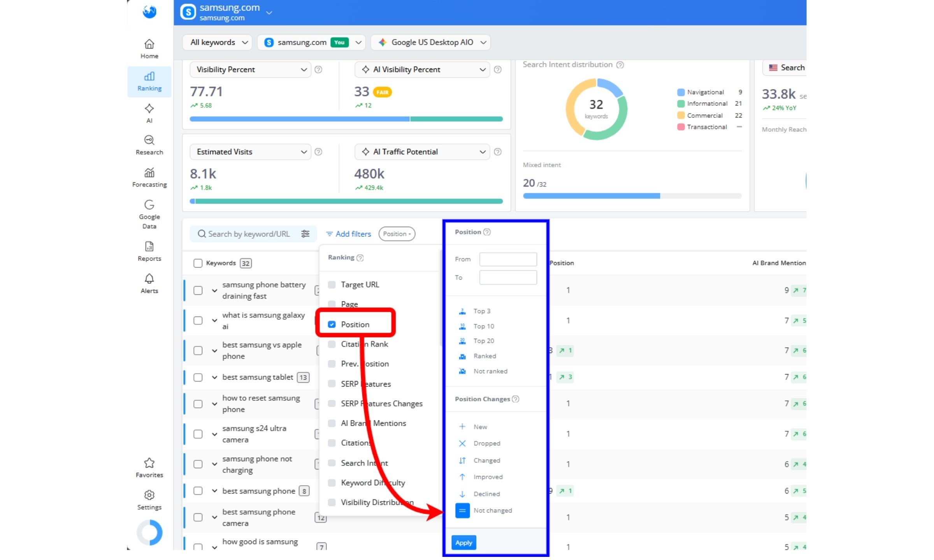Expand the 'samsung s24 ultra camera' keyword row
The image size is (934, 560).
pyautogui.click(x=214, y=434)
